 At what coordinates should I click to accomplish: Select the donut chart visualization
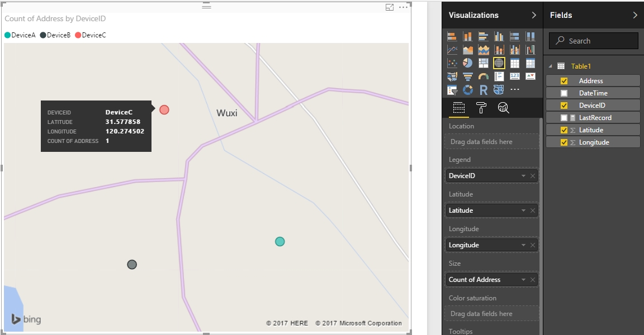point(467,90)
